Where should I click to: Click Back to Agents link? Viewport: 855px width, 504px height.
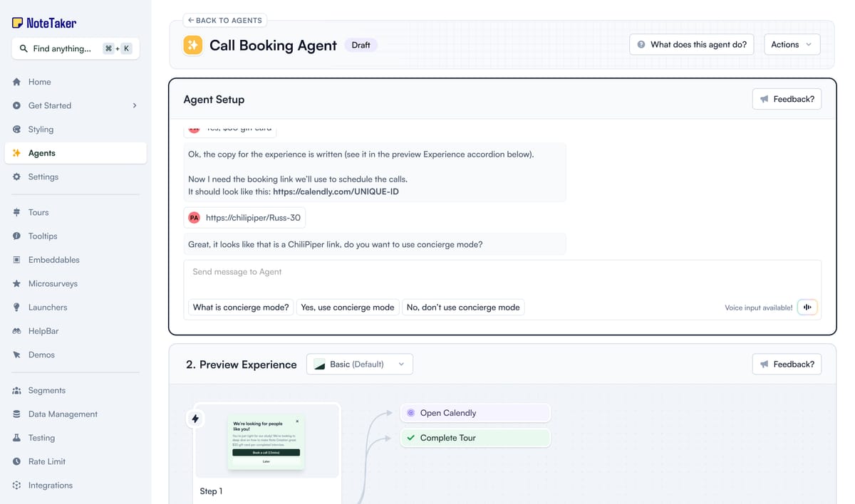point(225,21)
